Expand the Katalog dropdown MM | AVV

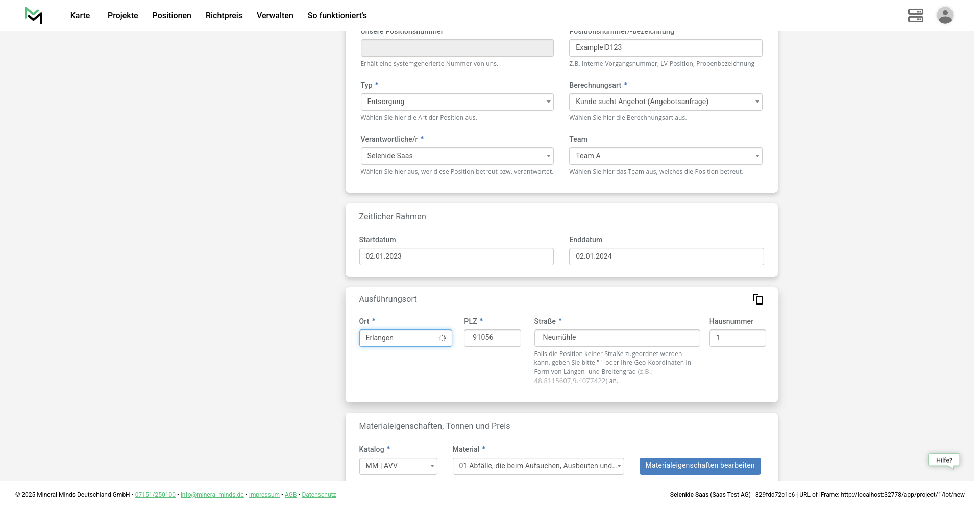[x=398, y=466]
